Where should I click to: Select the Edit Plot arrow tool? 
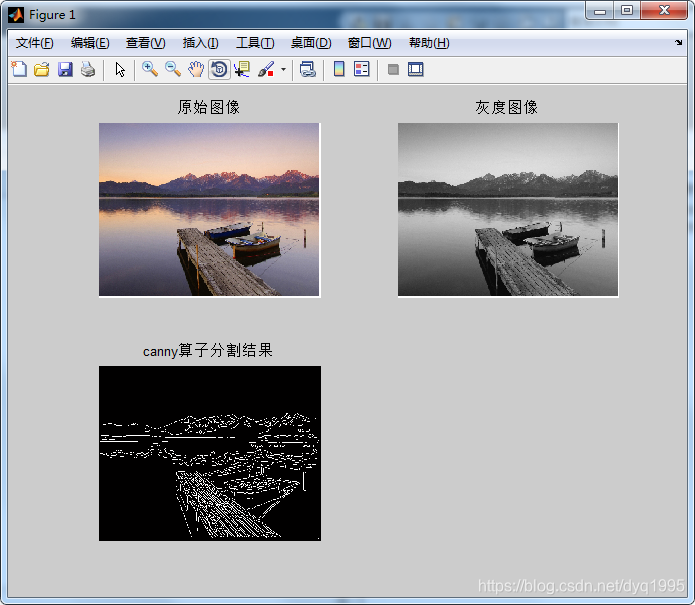point(120,70)
